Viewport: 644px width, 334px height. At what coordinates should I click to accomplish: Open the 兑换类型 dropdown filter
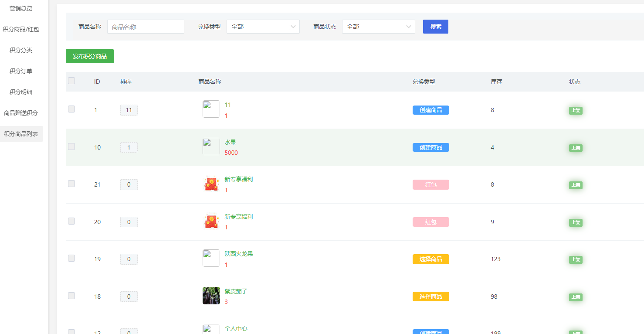pos(263,27)
